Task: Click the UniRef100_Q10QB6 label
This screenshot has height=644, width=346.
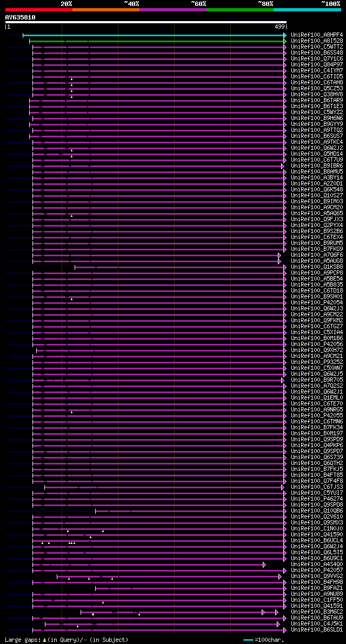Action: coord(317,512)
